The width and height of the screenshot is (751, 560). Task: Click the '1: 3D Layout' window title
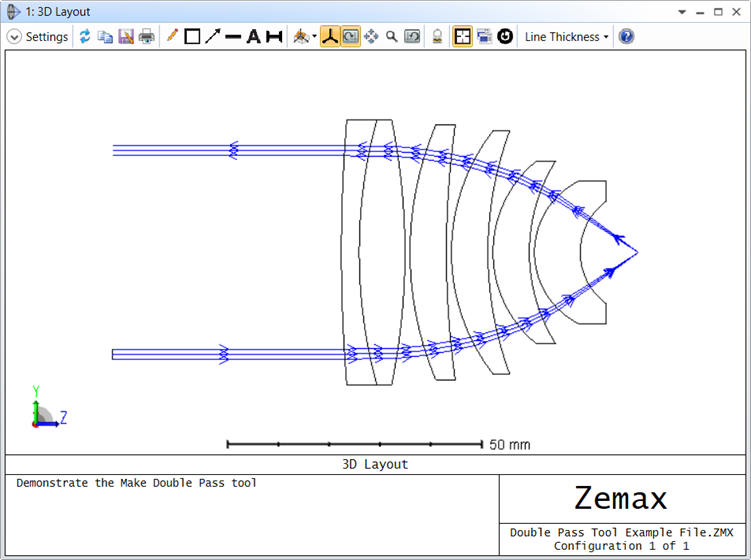pyautogui.click(x=57, y=11)
